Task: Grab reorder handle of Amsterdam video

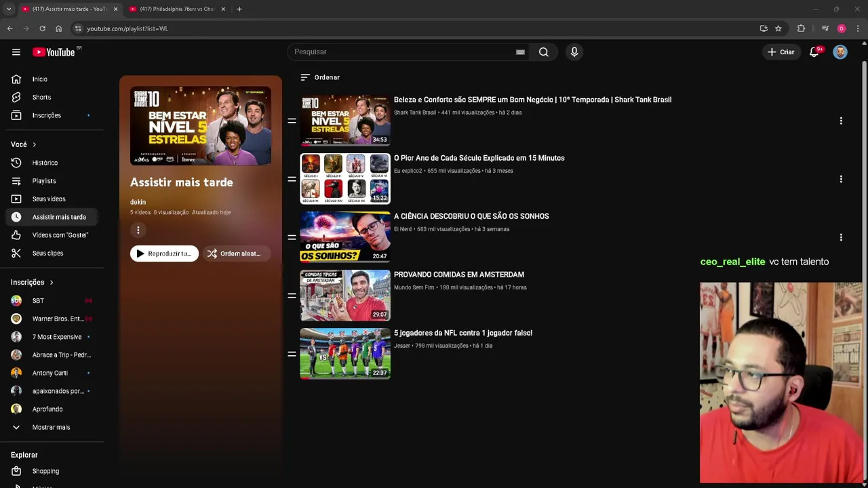Action: click(292, 296)
